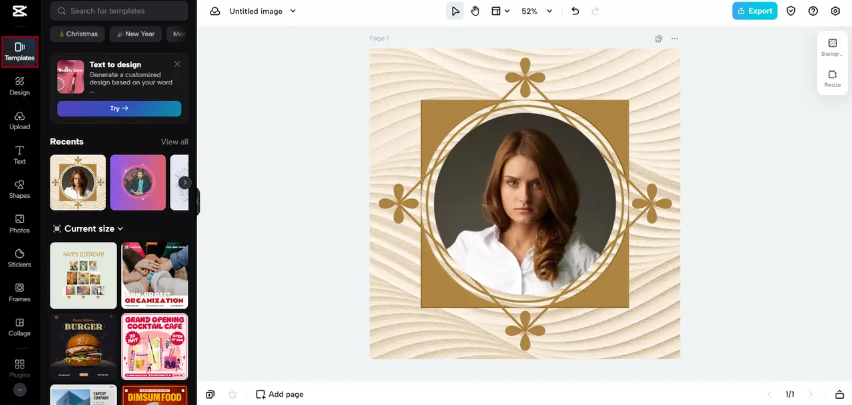Screen dimensions: 852x405
Task: Open the Photos sidebar tab
Action: pos(20,223)
